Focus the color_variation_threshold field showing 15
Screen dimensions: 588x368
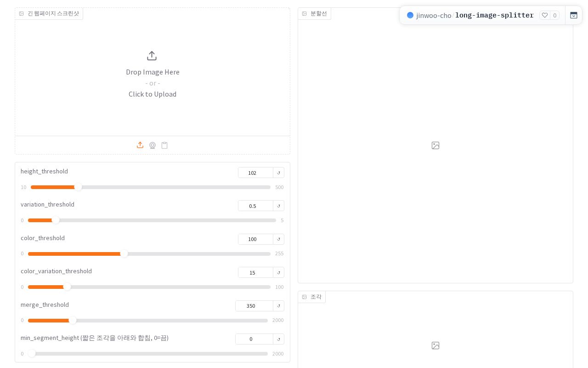pos(255,272)
